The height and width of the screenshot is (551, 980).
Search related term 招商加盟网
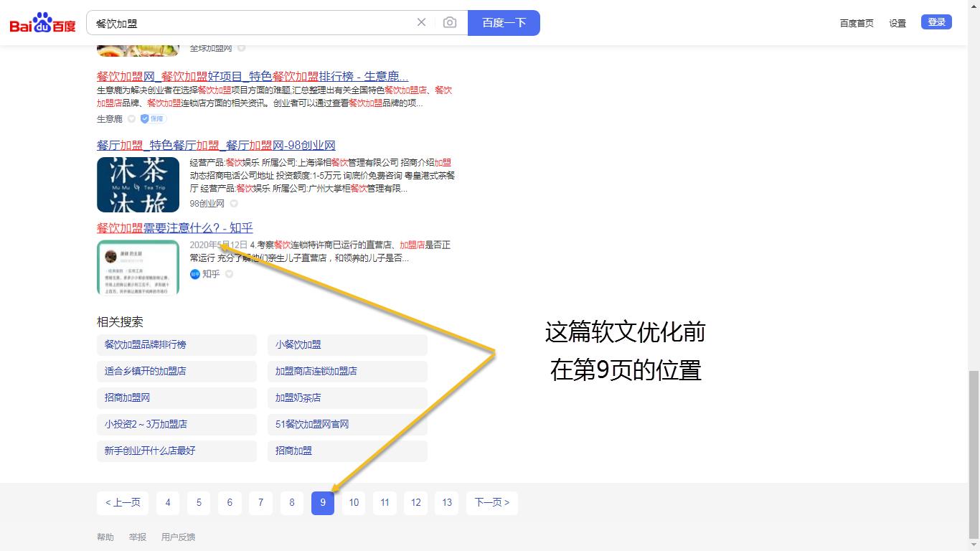[x=126, y=397]
